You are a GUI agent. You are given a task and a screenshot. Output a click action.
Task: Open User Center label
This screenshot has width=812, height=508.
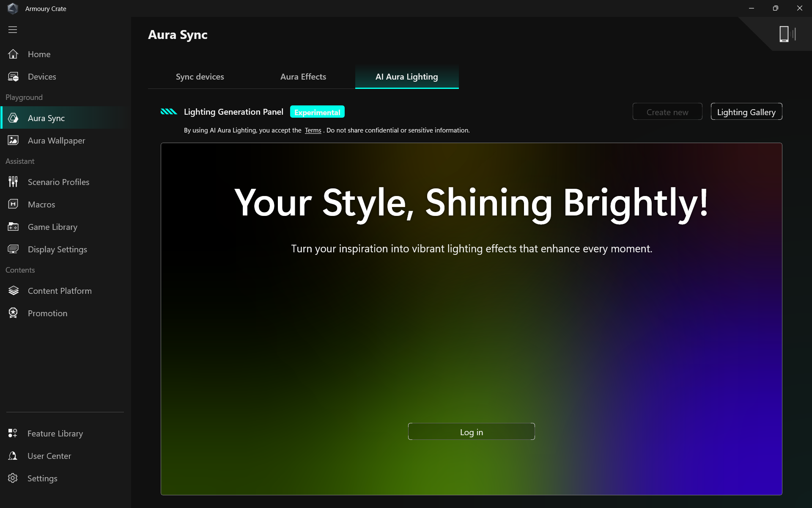click(x=49, y=456)
